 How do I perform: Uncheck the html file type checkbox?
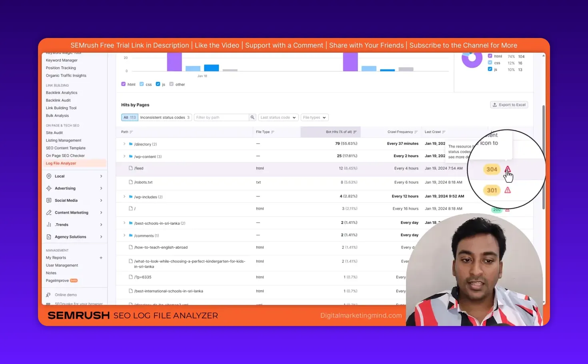124,84
